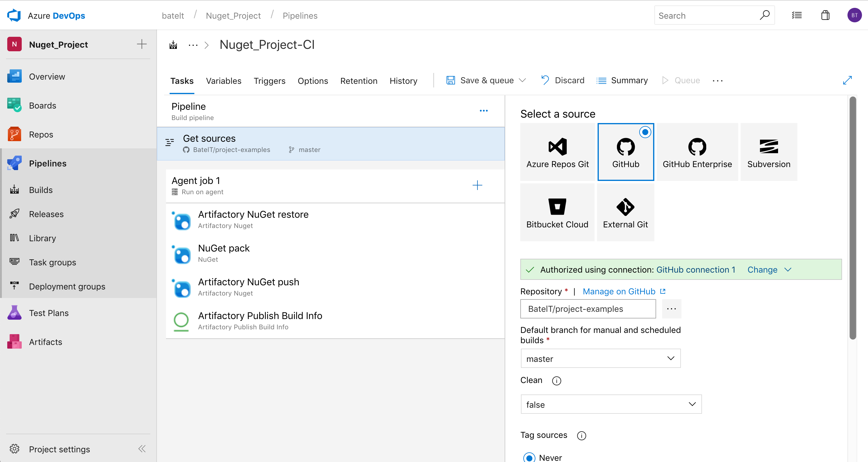
Task: Collapse the sidebar with double chevron
Action: tap(142, 448)
